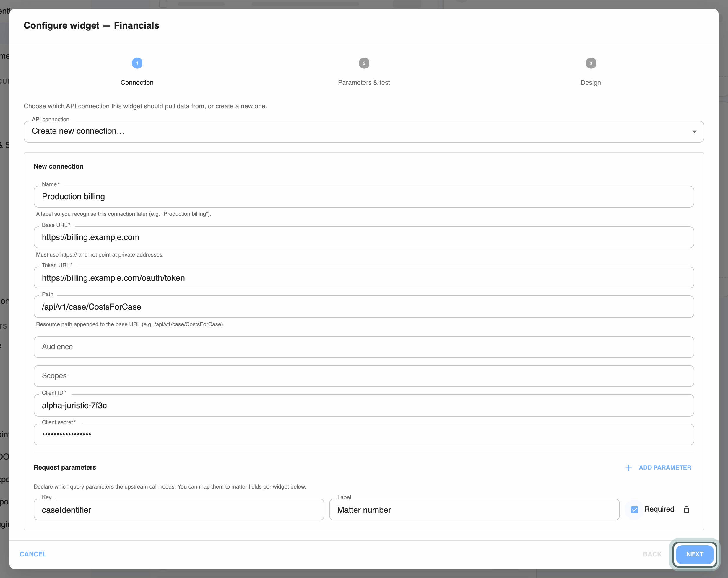Edit the Token URL field
Image resolution: width=728 pixels, height=578 pixels.
tap(364, 278)
